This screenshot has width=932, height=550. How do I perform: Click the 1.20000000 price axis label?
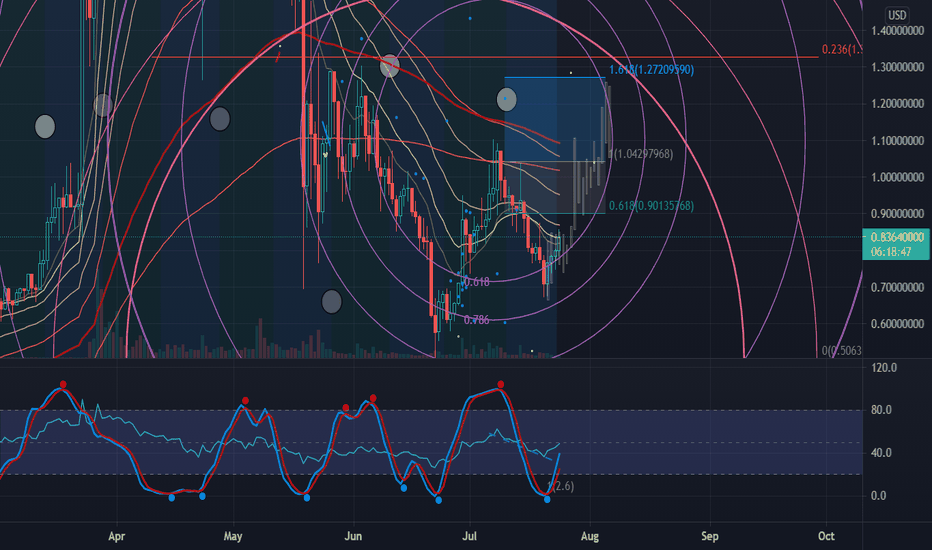click(897, 104)
